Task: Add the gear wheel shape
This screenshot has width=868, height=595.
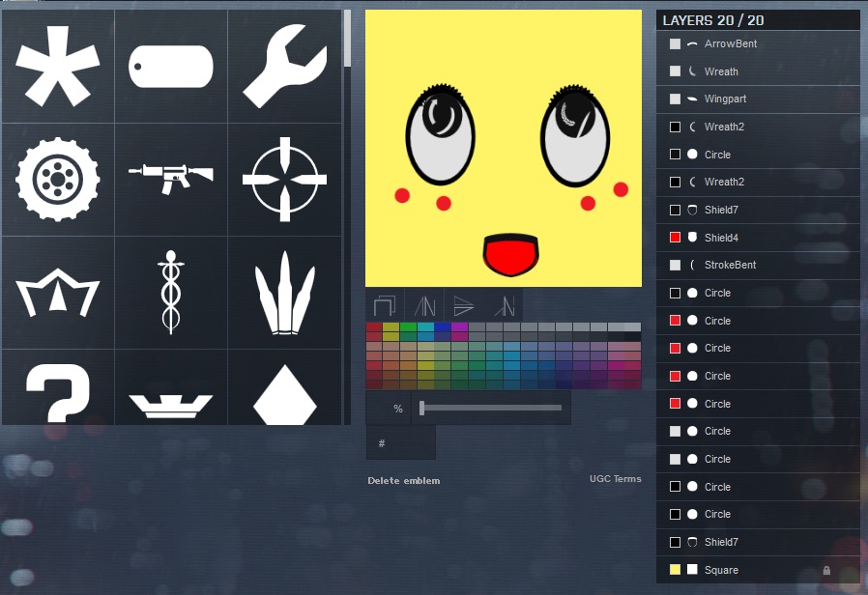Action: click(58, 179)
